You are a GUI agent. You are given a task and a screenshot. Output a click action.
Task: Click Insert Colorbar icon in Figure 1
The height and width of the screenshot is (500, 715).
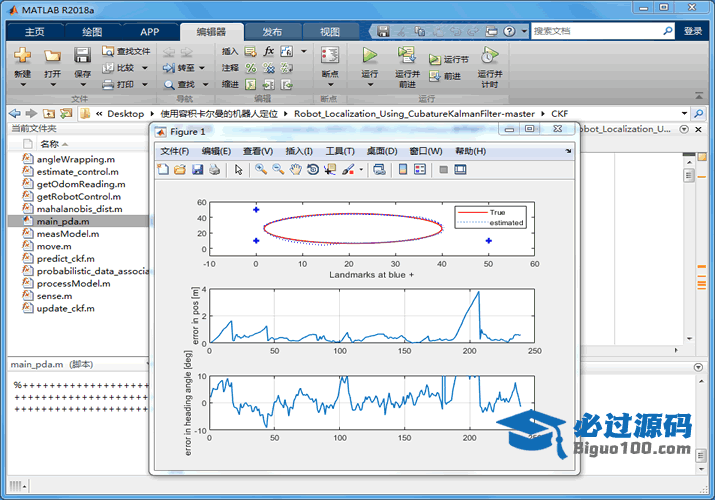click(403, 170)
